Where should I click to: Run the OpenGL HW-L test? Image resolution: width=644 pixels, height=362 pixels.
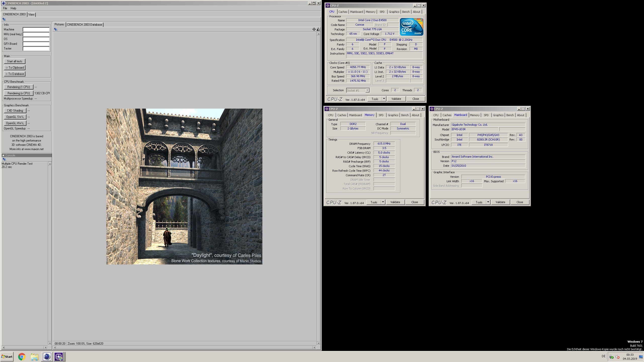[x=15, y=123]
